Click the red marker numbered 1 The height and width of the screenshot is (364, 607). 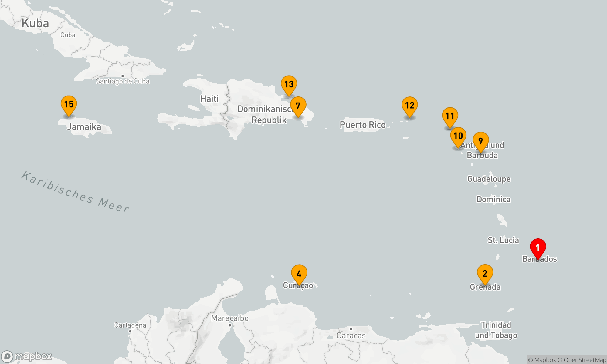pyautogui.click(x=538, y=248)
